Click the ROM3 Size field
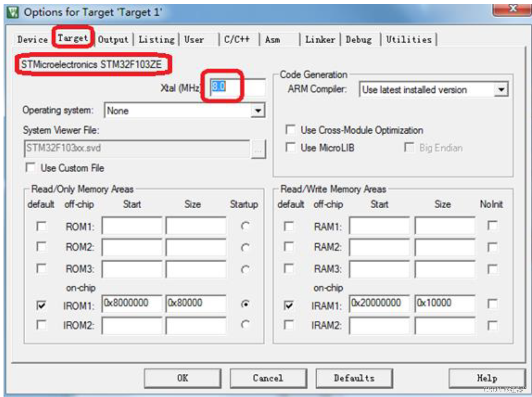Image resolution: width=532 pixels, height=397 pixels. point(196,269)
